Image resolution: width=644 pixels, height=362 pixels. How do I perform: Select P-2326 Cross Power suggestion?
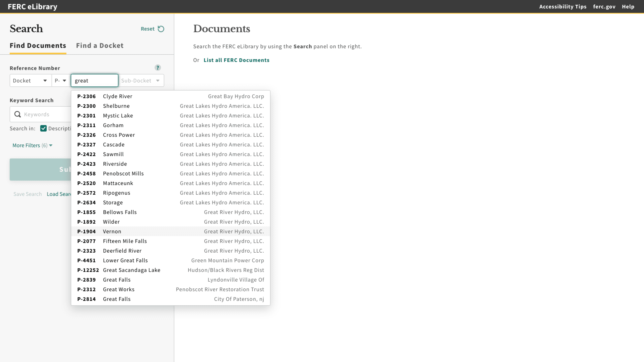tap(170, 135)
